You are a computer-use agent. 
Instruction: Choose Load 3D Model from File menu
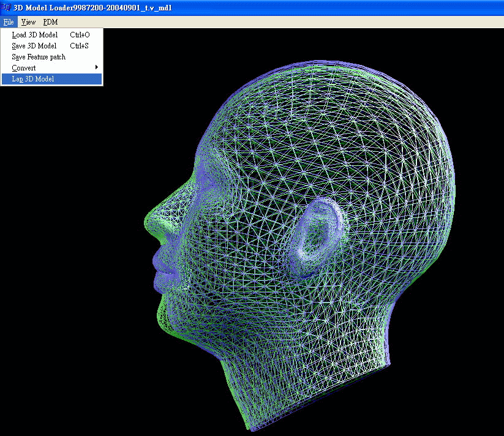[x=35, y=35]
